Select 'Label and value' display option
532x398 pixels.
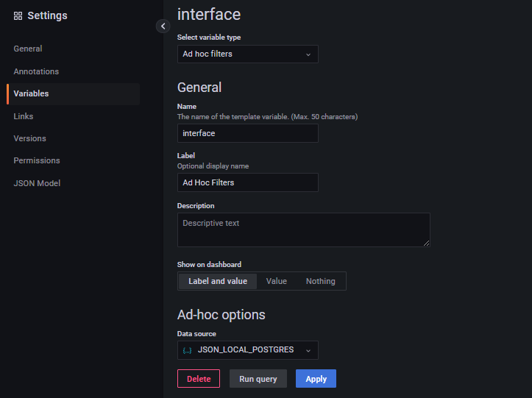tap(218, 281)
